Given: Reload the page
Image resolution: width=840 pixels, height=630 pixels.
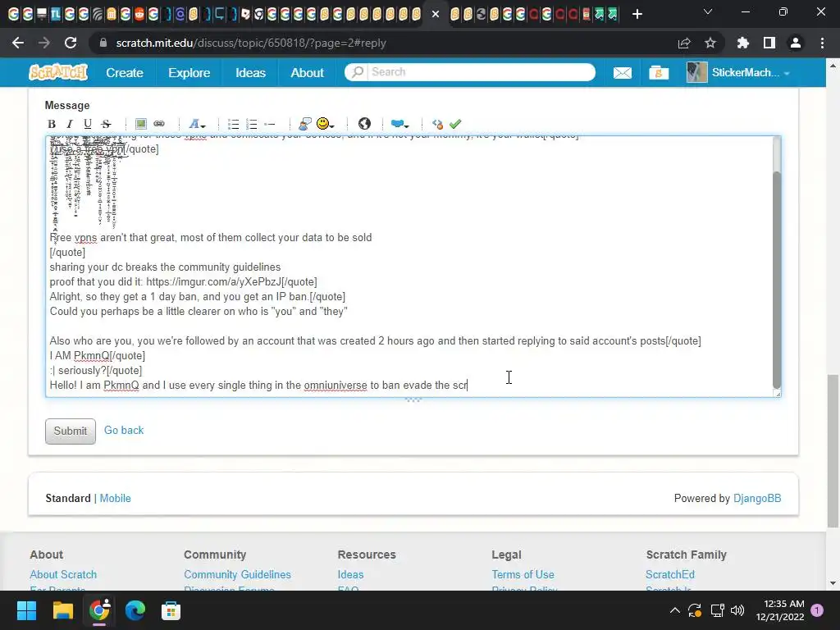Looking at the screenshot, I should (x=71, y=43).
